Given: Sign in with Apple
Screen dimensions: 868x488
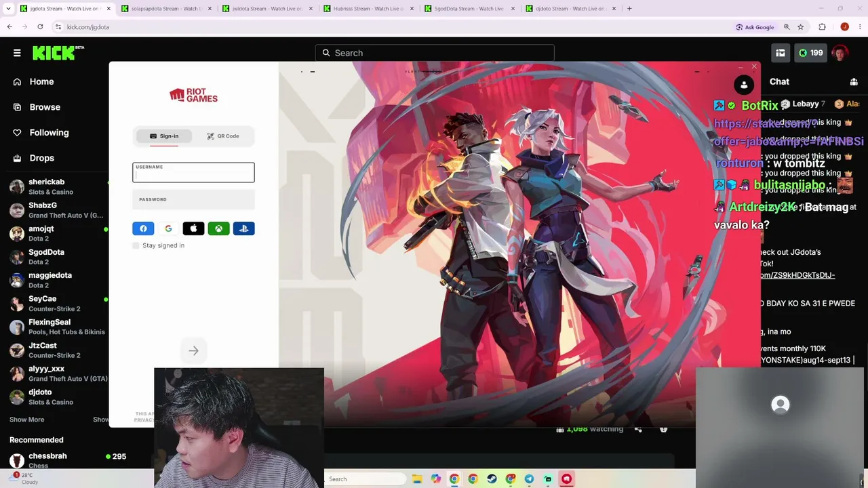Looking at the screenshot, I should click(193, 228).
